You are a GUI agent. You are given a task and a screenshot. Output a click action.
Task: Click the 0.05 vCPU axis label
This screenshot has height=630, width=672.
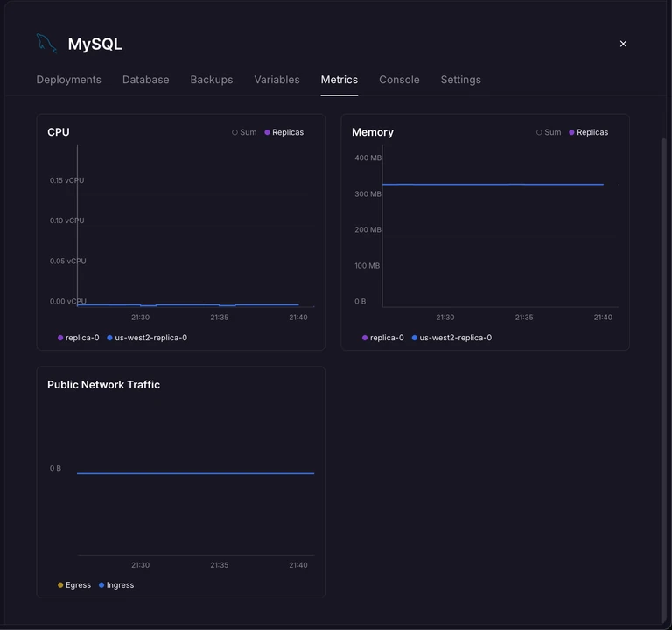(x=67, y=262)
